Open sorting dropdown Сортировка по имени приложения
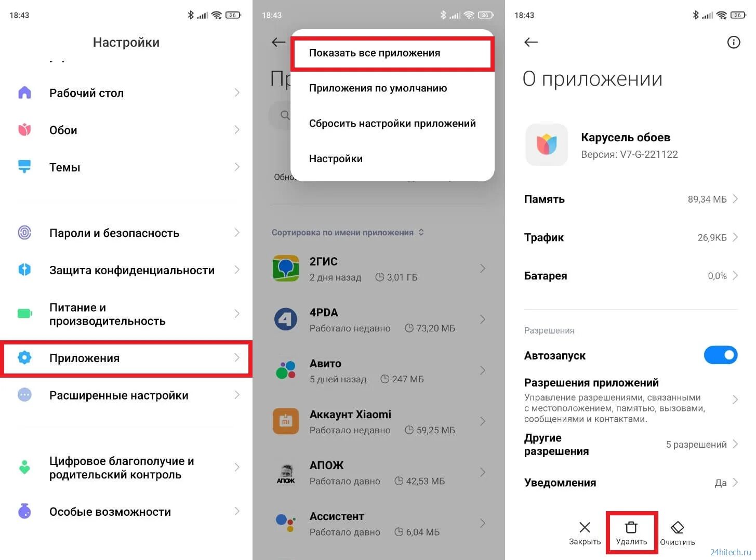Viewport: 756px width, 560px height. point(348,233)
